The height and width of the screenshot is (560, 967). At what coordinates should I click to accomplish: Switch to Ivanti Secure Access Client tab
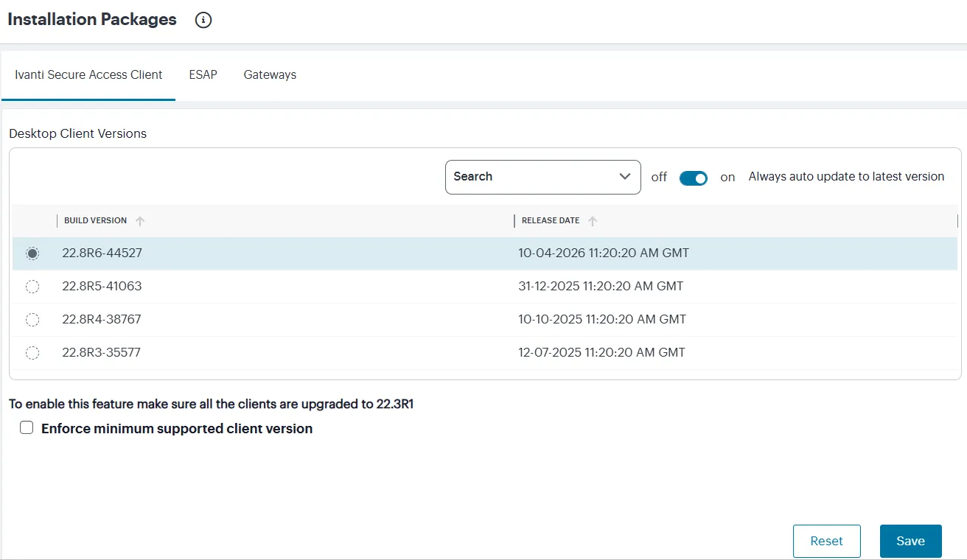tap(88, 74)
